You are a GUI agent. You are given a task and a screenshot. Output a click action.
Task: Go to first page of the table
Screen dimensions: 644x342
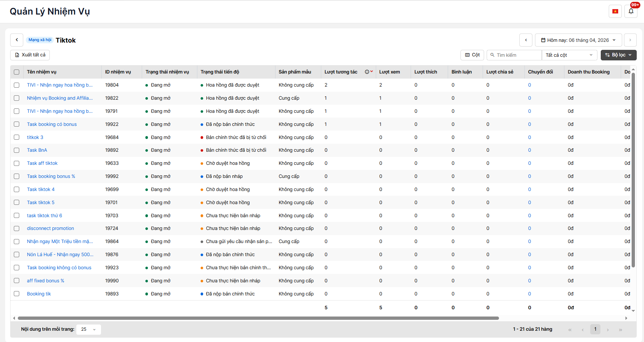[x=570, y=330]
